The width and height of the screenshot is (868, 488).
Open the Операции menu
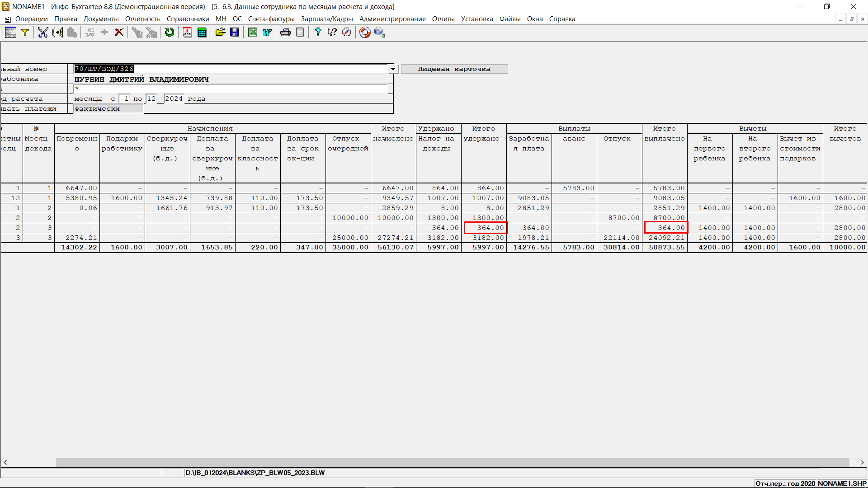31,19
